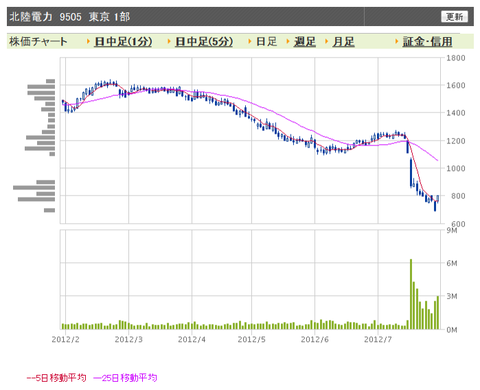This screenshot has height=390, width=480.
Task: Click the 1800 price axis label
Action: [456, 58]
